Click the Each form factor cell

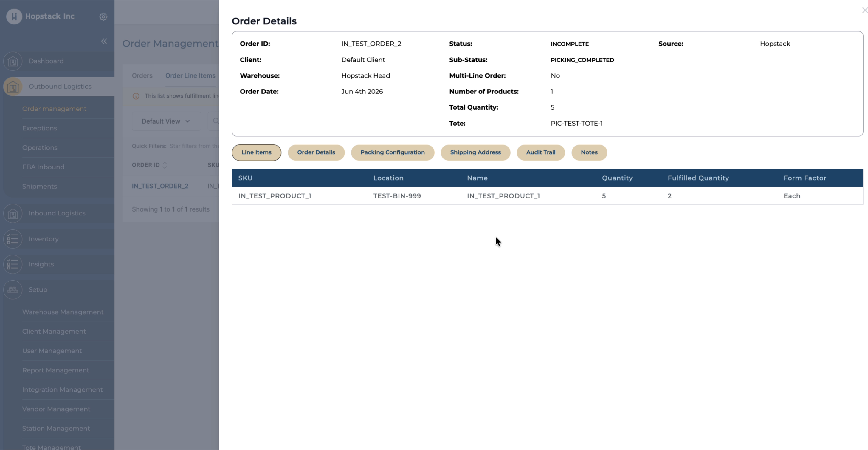pos(792,196)
